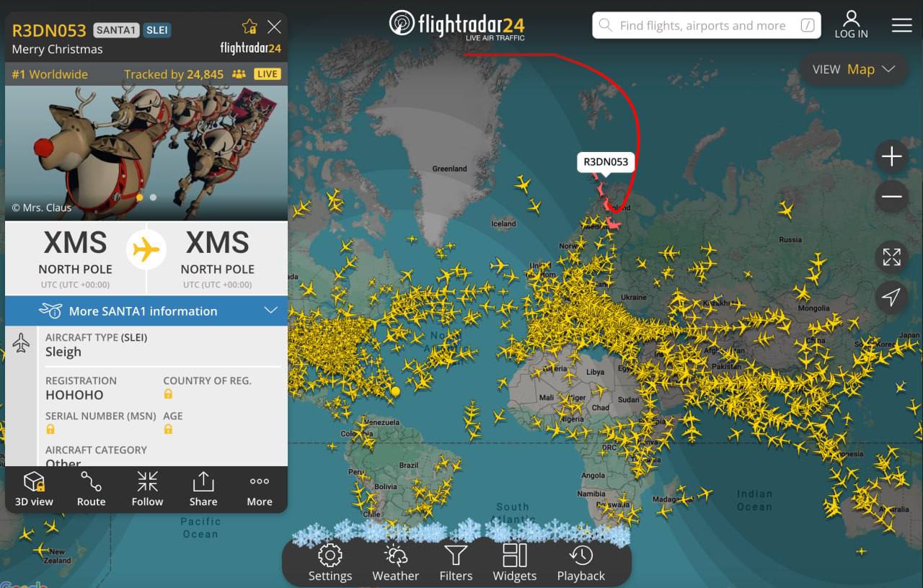This screenshot has height=588, width=923.
Task: Open the hamburger main menu
Action: (x=902, y=25)
